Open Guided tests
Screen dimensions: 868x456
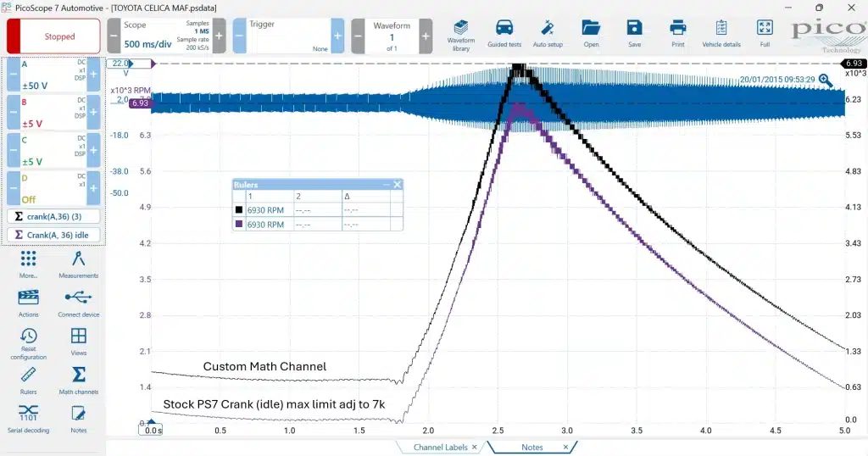tap(504, 34)
